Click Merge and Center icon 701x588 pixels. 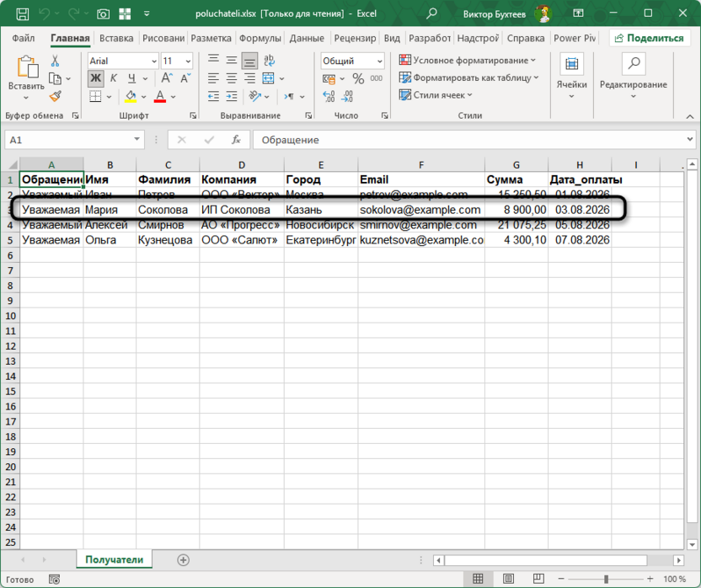268,78
